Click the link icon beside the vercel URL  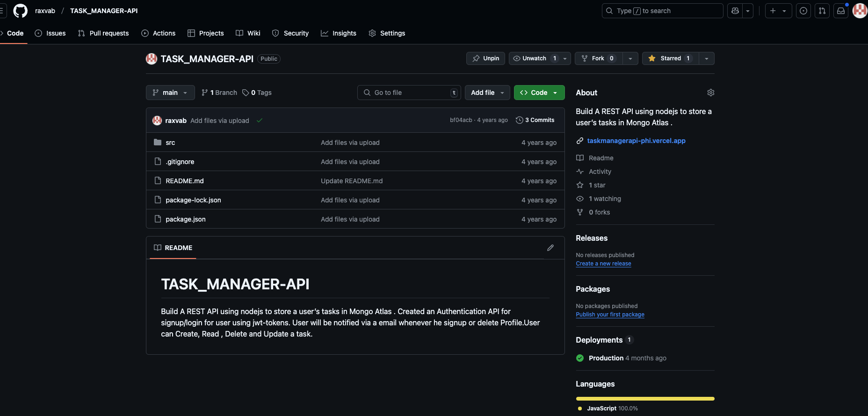pyautogui.click(x=580, y=141)
